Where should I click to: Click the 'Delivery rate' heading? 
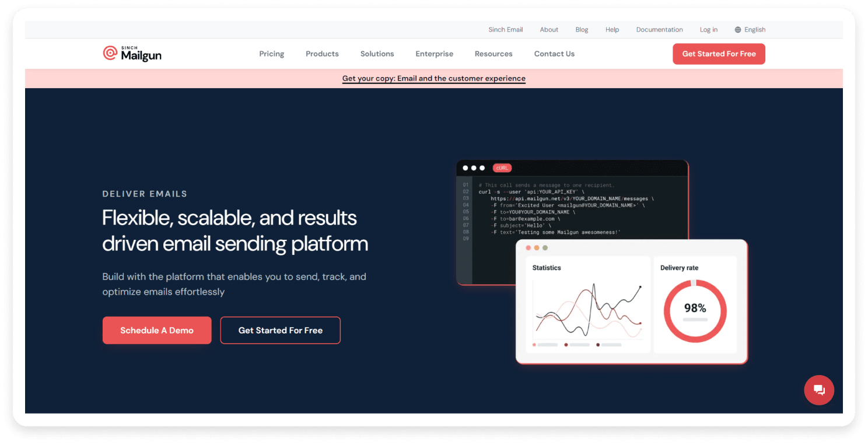(679, 268)
